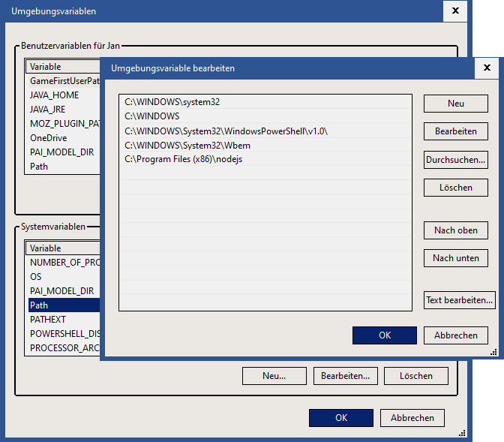Cancel edit dialog with Abbrechen
This screenshot has width=504, height=442.
click(x=455, y=335)
